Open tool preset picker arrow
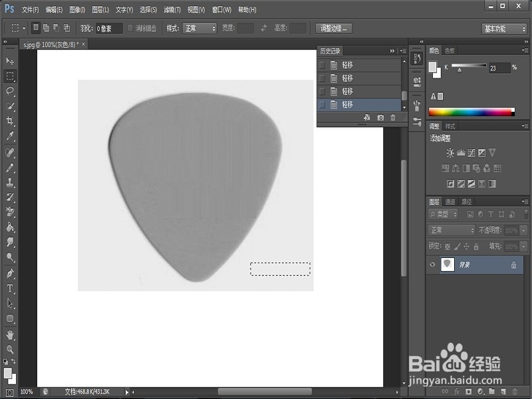Screen dimensions: 532x399 click(24, 28)
